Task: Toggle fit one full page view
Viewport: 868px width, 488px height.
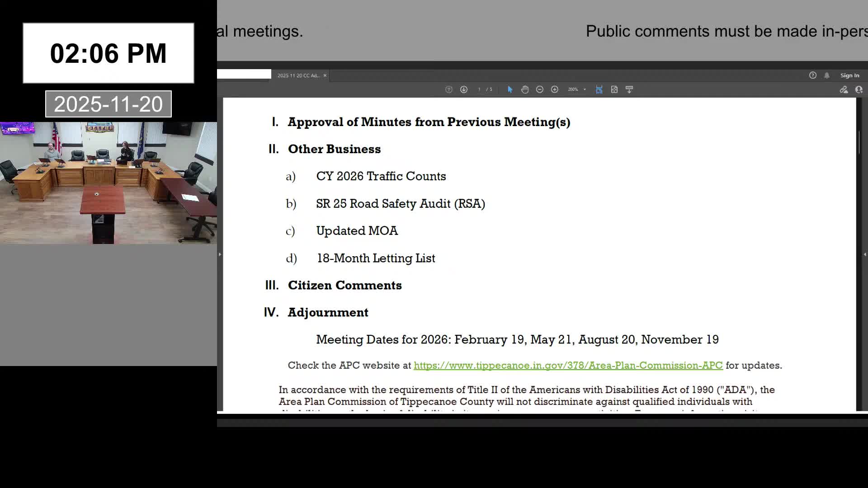Action: click(614, 89)
